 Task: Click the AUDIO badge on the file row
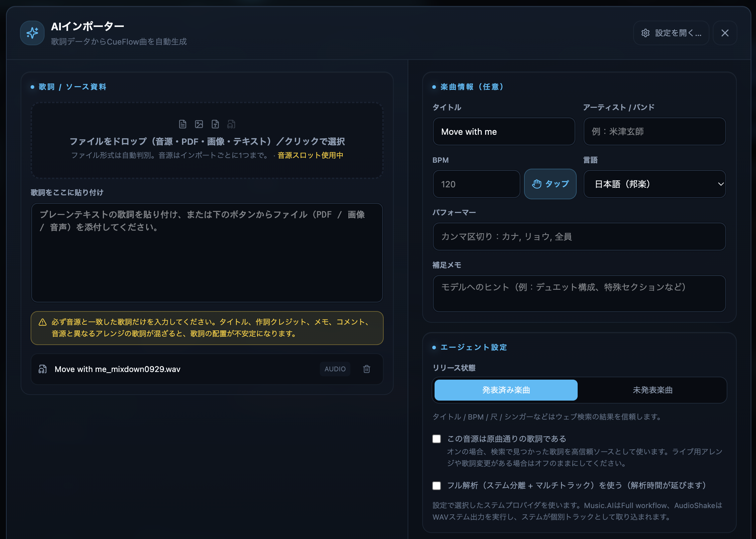(x=335, y=369)
